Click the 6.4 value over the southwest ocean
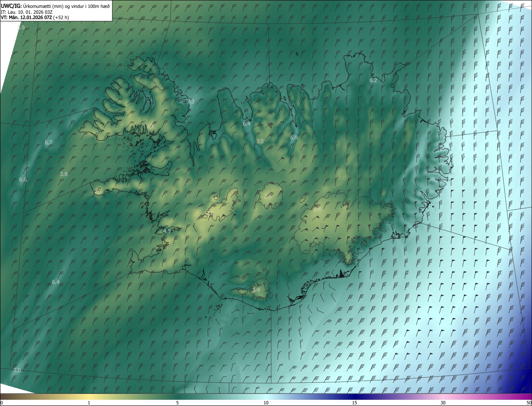Screen dimensions: 532x406 click(56, 282)
